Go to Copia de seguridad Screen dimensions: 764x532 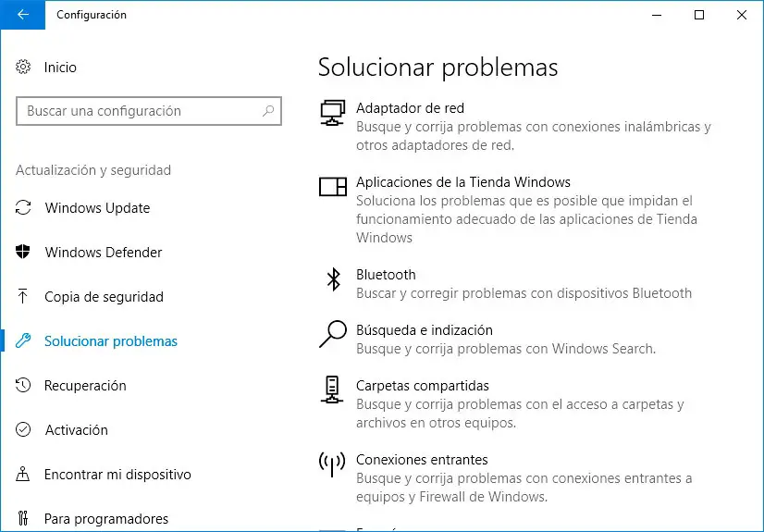(x=104, y=297)
